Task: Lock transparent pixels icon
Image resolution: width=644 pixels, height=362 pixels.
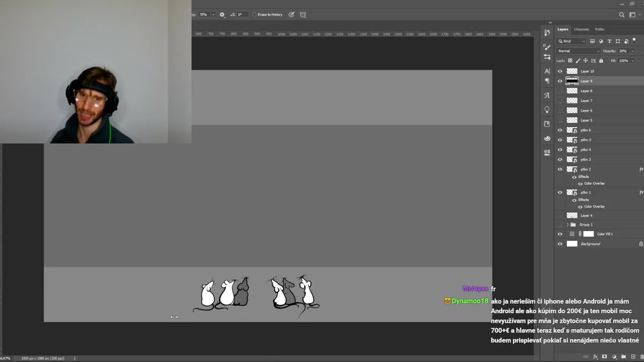Action: click(570, 61)
